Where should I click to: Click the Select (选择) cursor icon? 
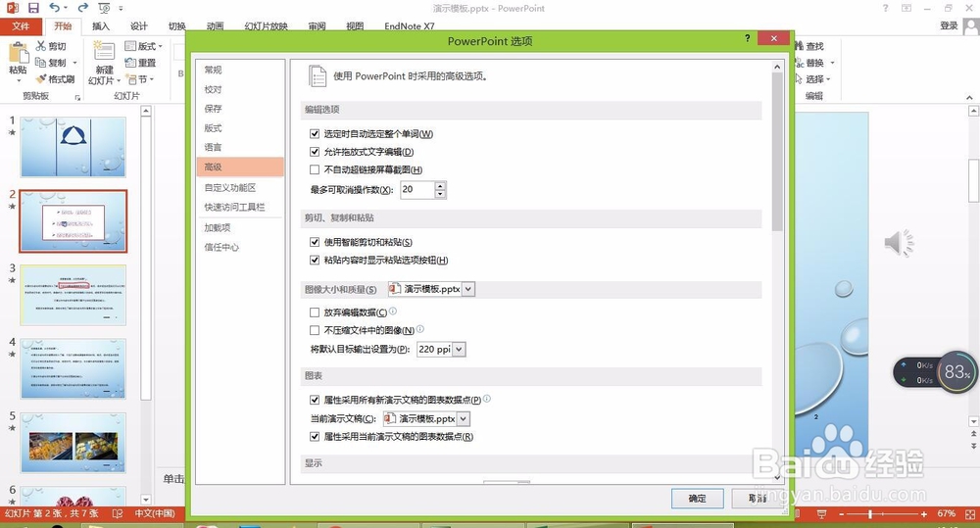(x=800, y=78)
